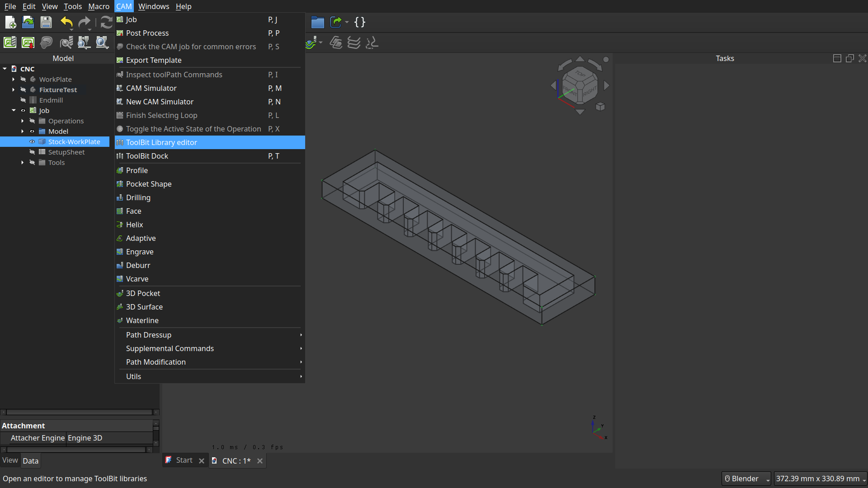Choose ToolBit Dock from CAM menu
The width and height of the screenshot is (868, 488).
[210, 156]
